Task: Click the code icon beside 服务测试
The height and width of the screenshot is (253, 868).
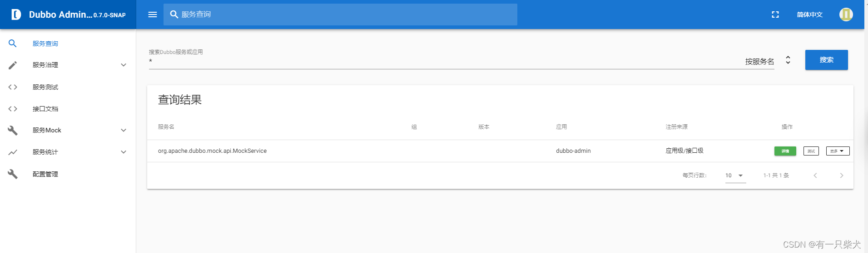Action: pyautogui.click(x=13, y=87)
